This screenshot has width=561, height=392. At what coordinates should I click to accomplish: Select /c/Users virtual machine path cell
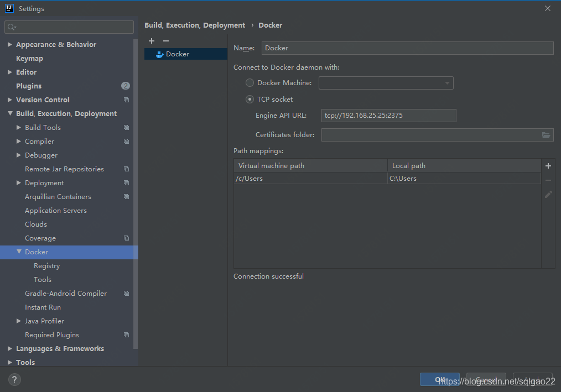point(310,179)
